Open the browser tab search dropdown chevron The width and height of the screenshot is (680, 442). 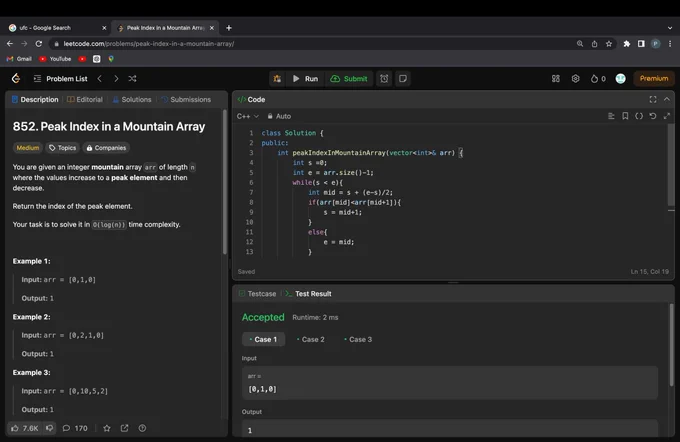coord(670,28)
